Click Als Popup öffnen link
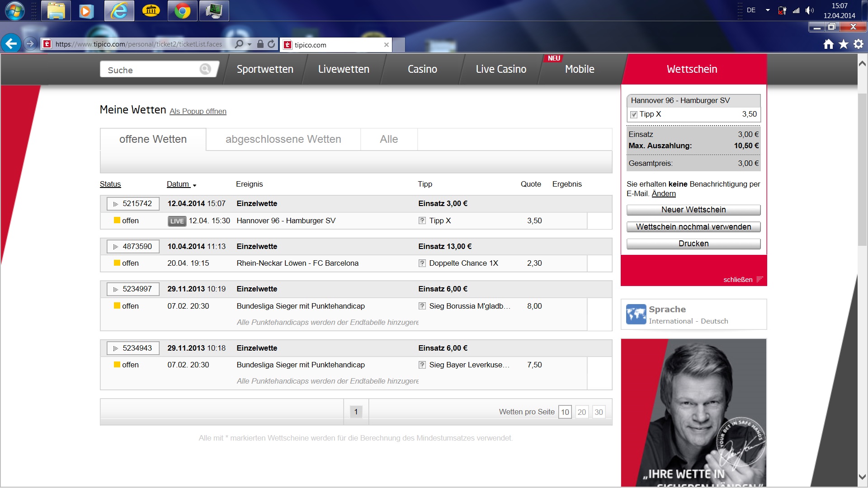 [198, 112]
